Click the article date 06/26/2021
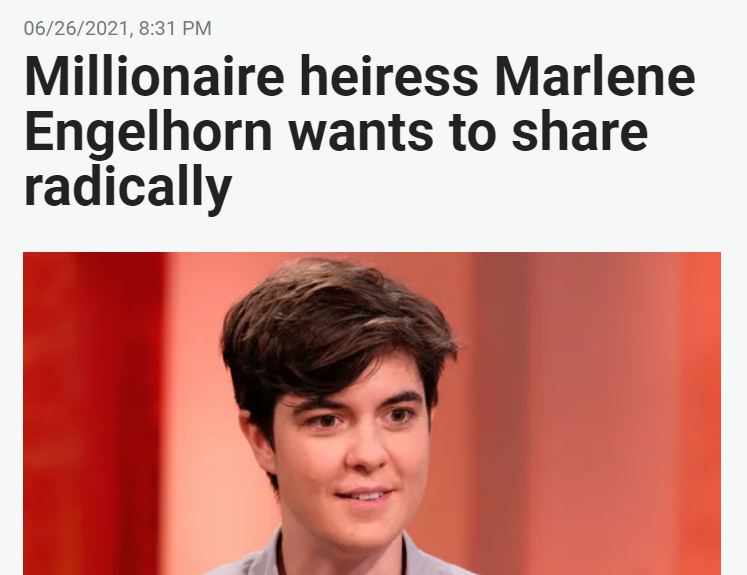This screenshot has width=747, height=575. [x=75, y=29]
